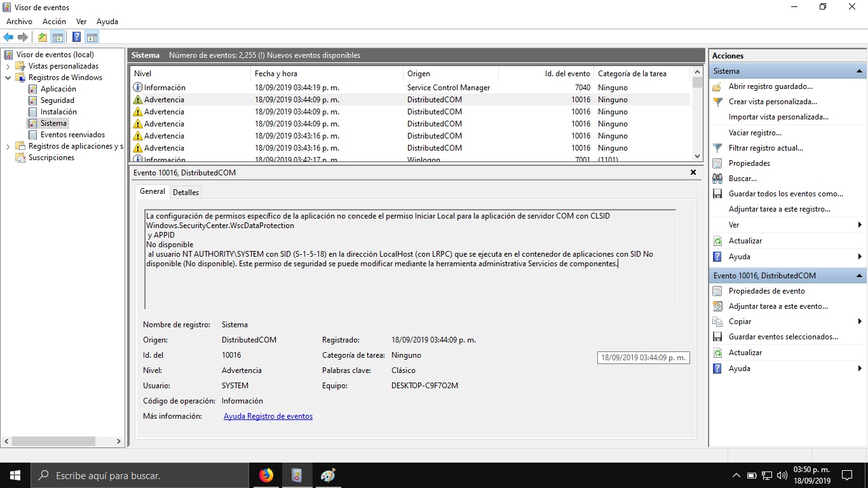This screenshot has height=488, width=868.
Task: Click Guardar todos los eventos disk icon
Action: [x=717, y=194]
